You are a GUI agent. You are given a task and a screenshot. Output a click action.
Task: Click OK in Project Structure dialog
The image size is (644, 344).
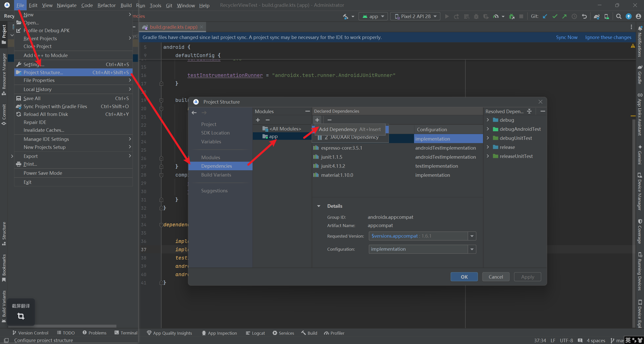pyautogui.click(x=464, y=277)
